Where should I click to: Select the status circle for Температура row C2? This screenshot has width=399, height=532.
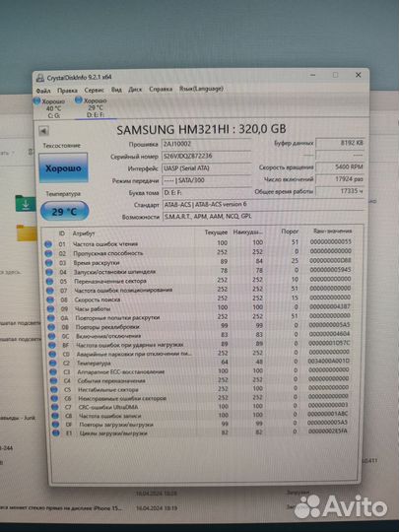click(x=53, y=363)
